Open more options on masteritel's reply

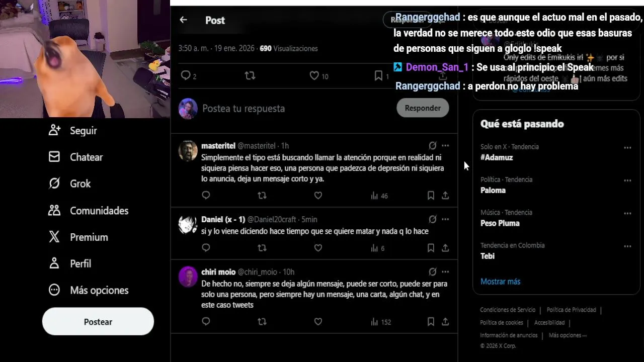coord(445,146)
